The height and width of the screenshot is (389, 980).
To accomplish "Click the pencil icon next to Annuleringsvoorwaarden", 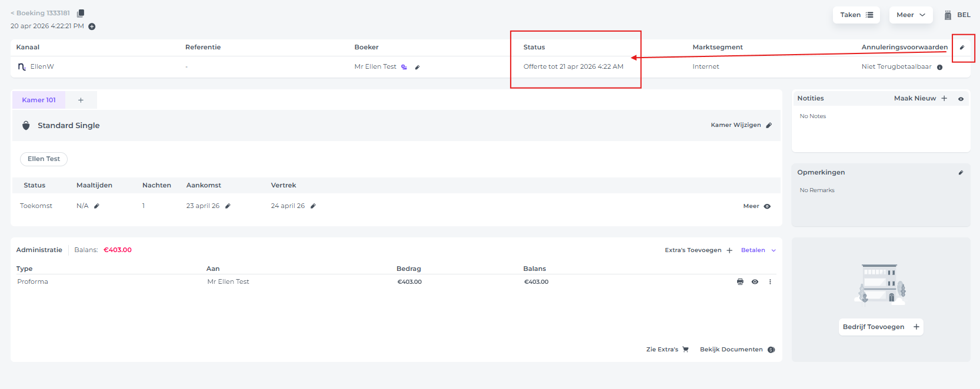I will coord(962,48).
